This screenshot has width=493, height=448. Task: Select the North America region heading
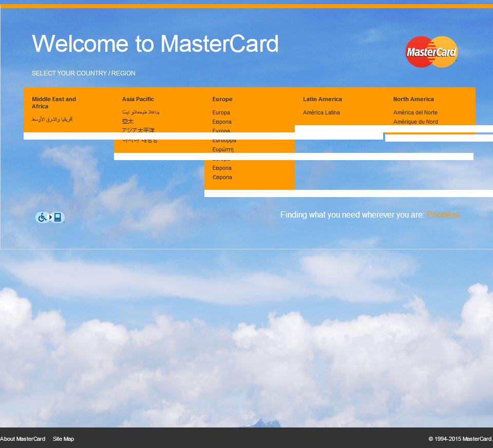click(413, 99)
